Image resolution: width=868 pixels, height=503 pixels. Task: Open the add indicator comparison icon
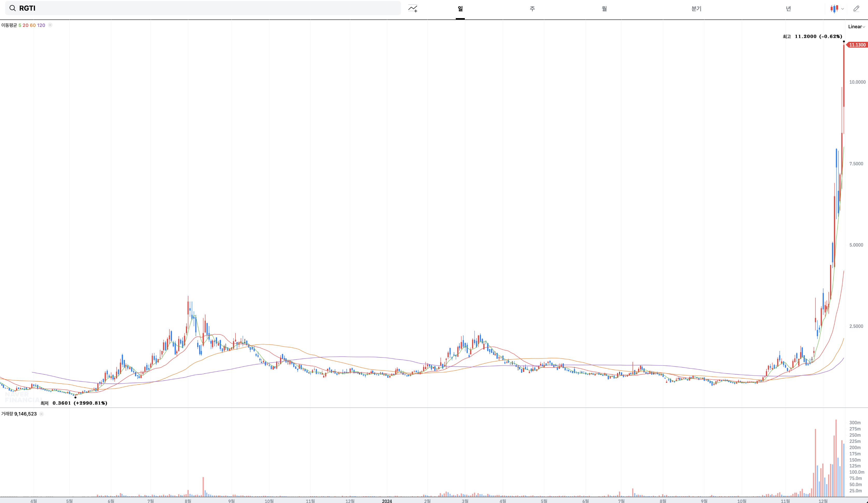(x=413, y=9)
